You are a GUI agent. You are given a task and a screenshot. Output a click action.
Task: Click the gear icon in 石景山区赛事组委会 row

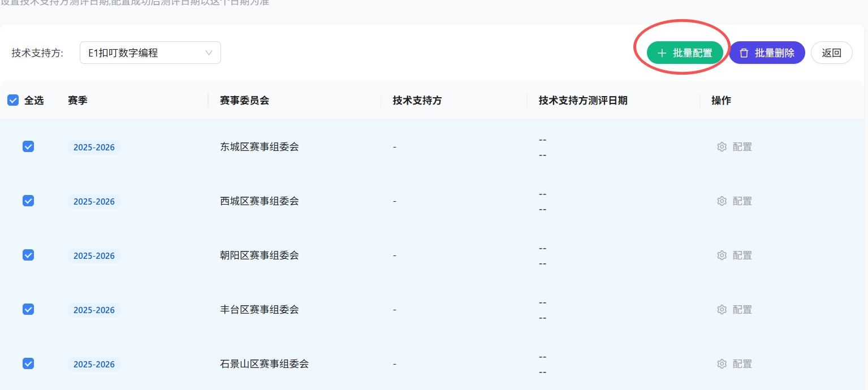coord(722,364)
